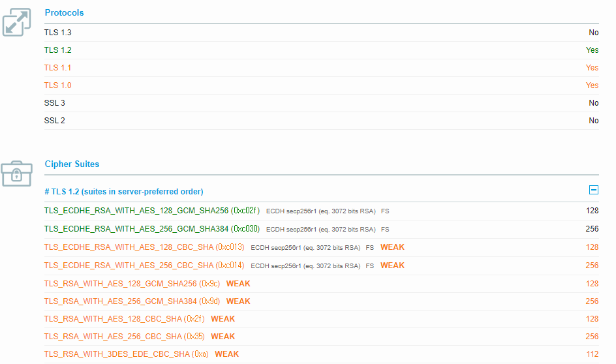Click ECDH secp256r1 details of 0xc02f suite
This screenshot has width=616, height=364.
tap(321, 211)
